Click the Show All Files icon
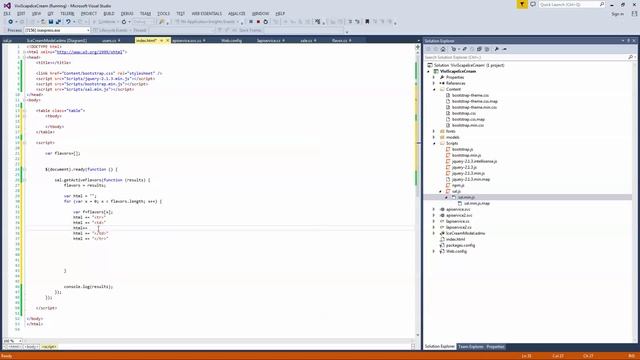The width and height of the screenshot is (640, 360). pyautogui.click(x=487, y=49)
